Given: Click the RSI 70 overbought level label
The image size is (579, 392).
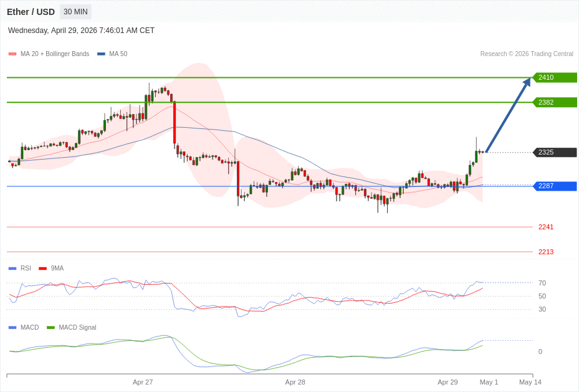Looking at the screenshot, I should click(542, 283).
